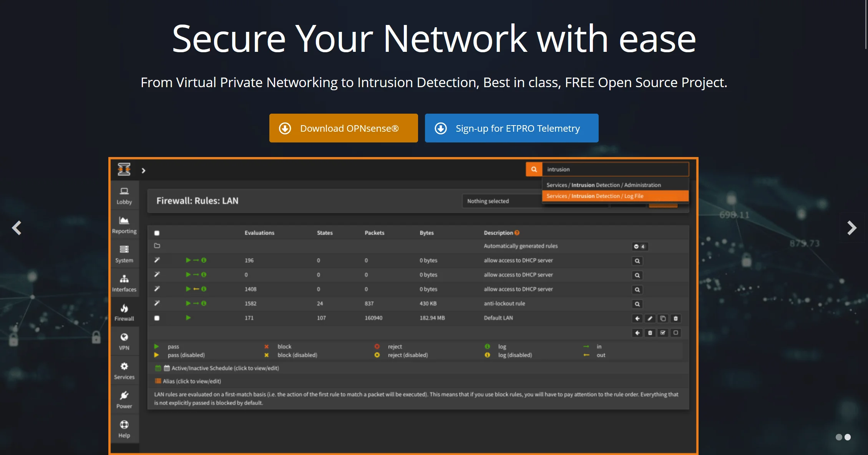This screenshot has width=868, height=455.
Task: Click bottom row enable selected rules checkmark
Action: pyautogui.click(x=663, y=333)
